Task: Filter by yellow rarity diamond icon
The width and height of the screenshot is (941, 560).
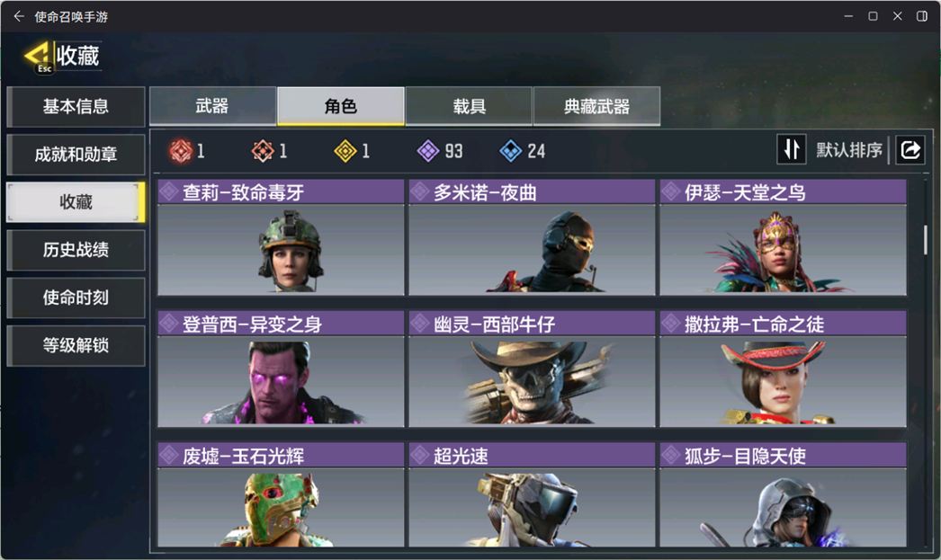Action: [x=345, y=151]
